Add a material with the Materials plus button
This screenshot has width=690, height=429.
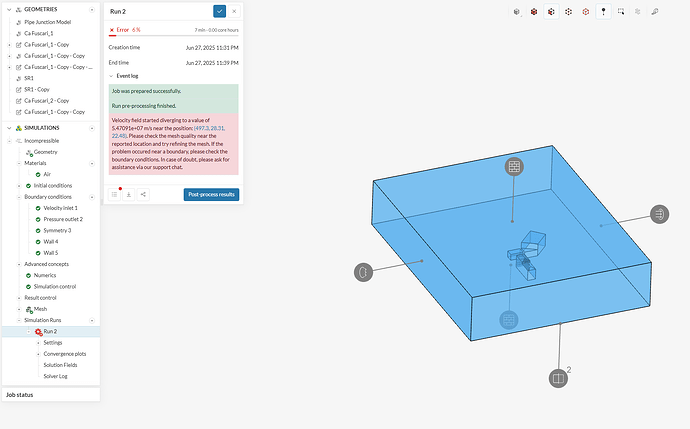[x=92, y=163]
